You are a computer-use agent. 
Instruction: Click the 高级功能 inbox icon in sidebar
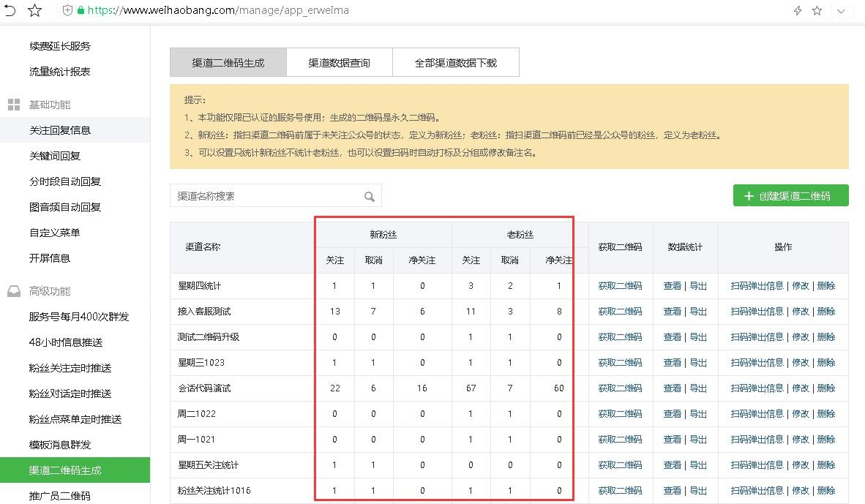[14, 291]
